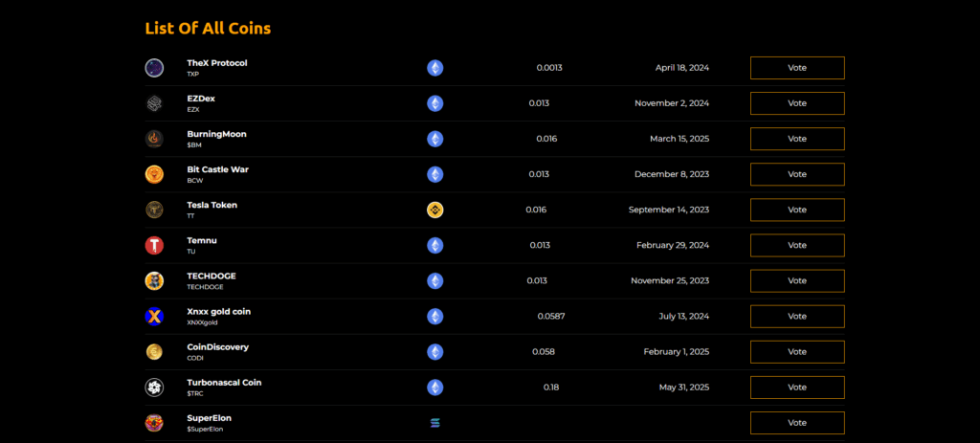Click the Temnu red T logo
The height and width of the screenshot is (443, 980).
click(x=154, y=245)
